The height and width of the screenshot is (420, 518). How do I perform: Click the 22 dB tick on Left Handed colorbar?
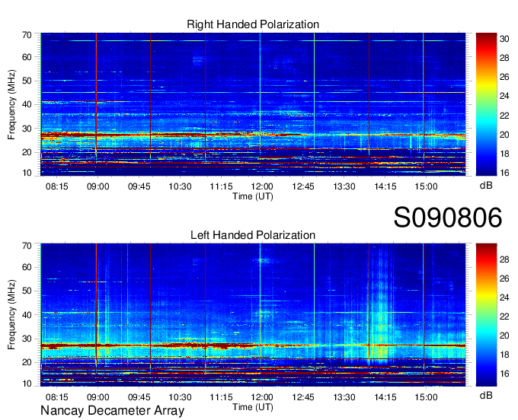click(x=504, y=317)
